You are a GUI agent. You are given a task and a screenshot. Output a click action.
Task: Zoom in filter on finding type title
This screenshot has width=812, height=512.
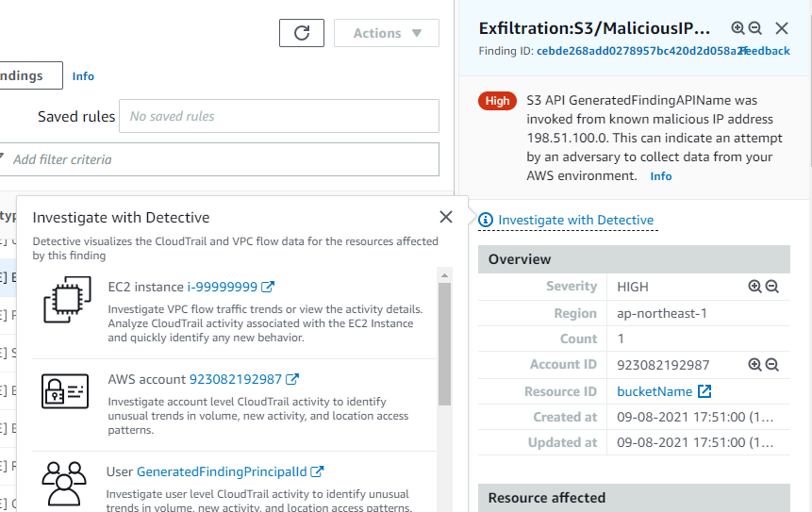point(737,28)
